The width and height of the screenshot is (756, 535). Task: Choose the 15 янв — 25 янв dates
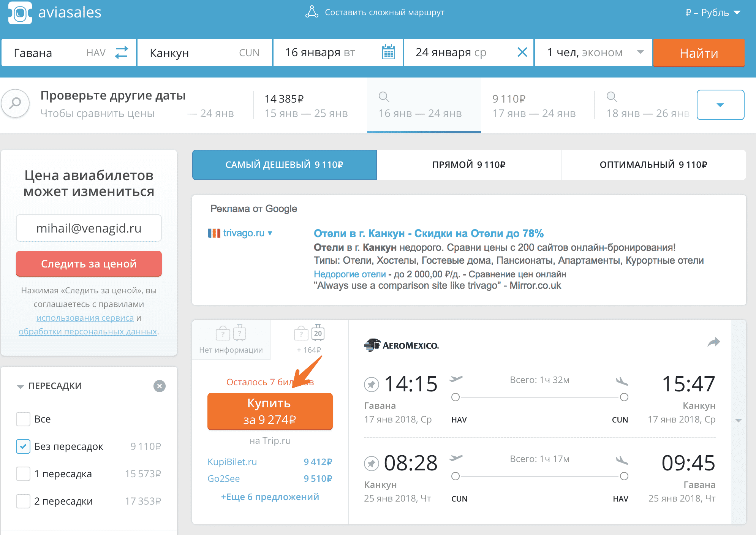point(306,105)
